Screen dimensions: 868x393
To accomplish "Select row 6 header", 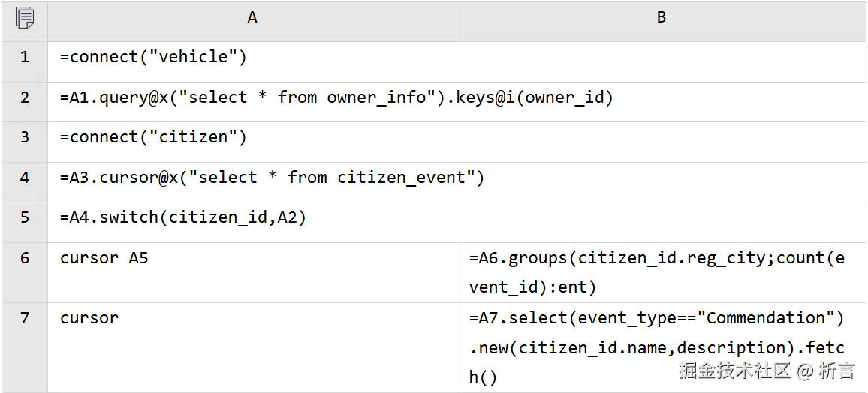I will tap(24, 258).
